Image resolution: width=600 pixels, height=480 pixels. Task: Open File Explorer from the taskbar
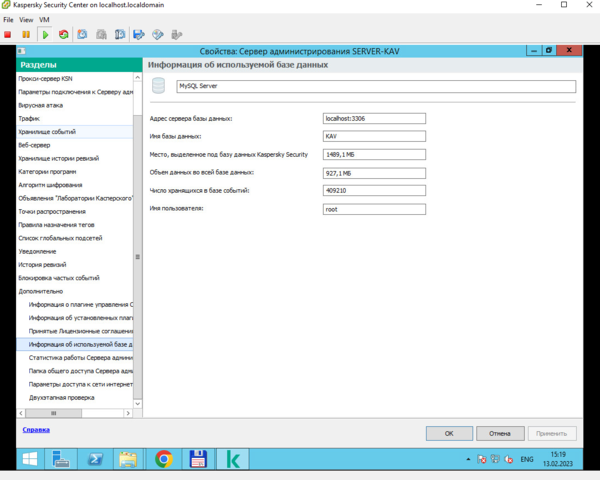pyautogui.click(x=129, y=459)
